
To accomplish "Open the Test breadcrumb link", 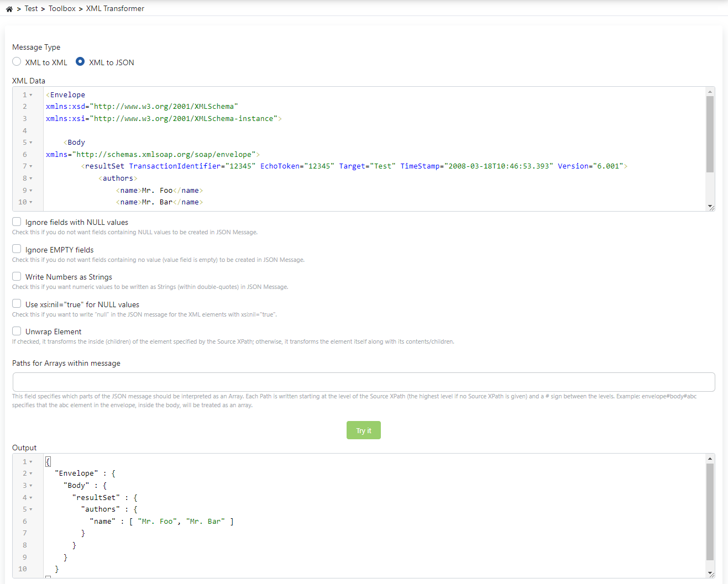I will pos(31,8).
